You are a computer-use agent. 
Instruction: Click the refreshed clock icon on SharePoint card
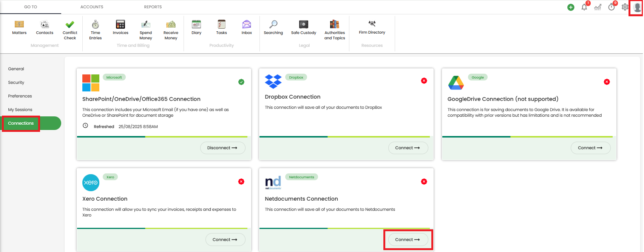85,126
